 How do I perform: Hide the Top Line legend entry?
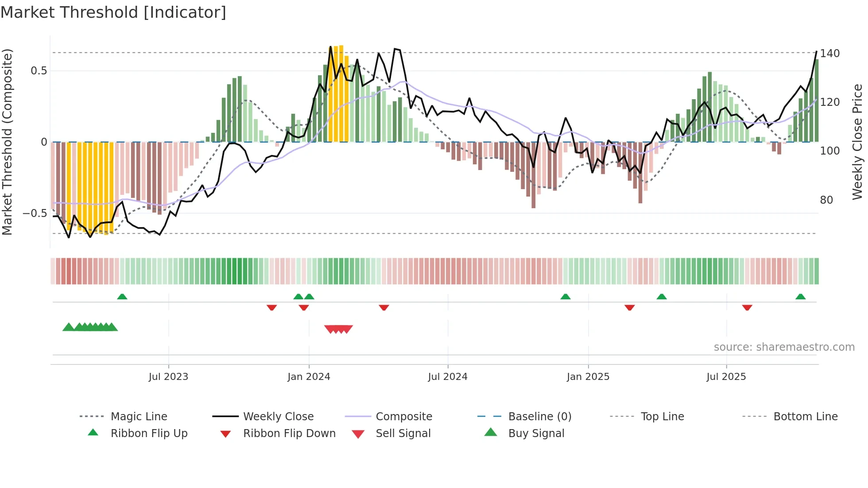pos(662,417)
